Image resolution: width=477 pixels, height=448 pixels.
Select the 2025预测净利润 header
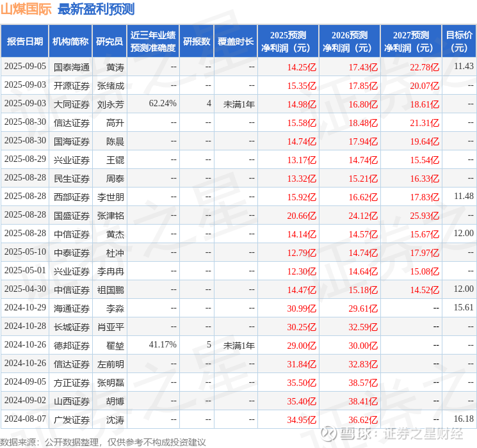tap(288, 42)
